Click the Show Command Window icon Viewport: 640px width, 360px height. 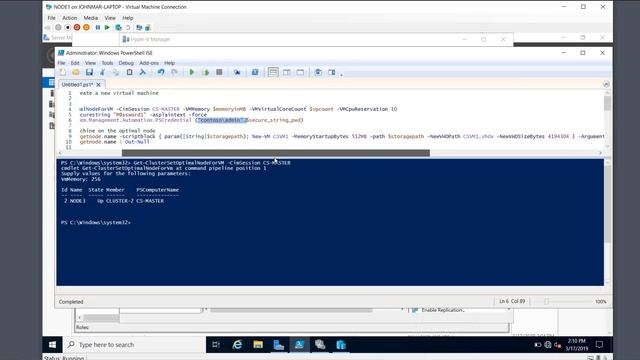pos(318,72)
